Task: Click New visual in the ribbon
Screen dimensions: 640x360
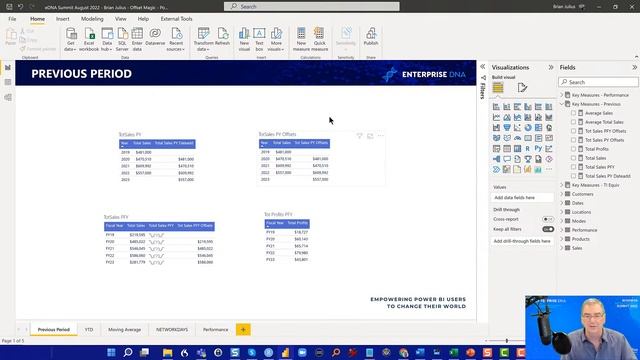Action: [244, 40]
